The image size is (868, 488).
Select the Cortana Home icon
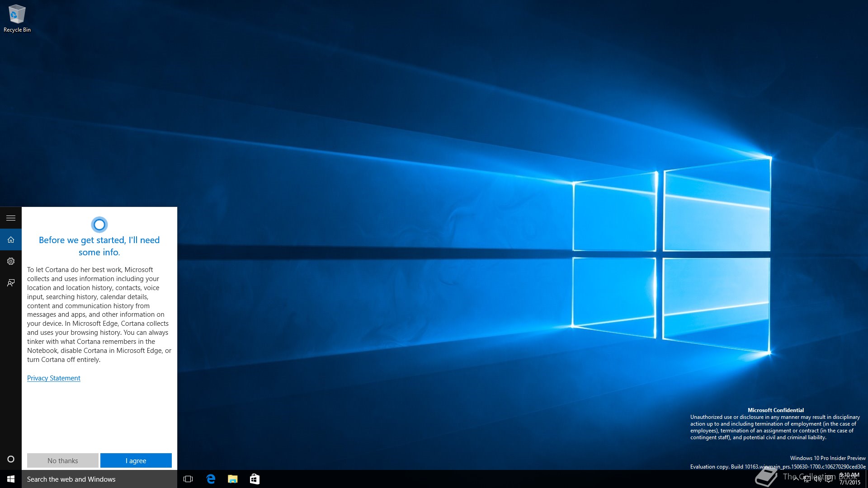(11, 240)
